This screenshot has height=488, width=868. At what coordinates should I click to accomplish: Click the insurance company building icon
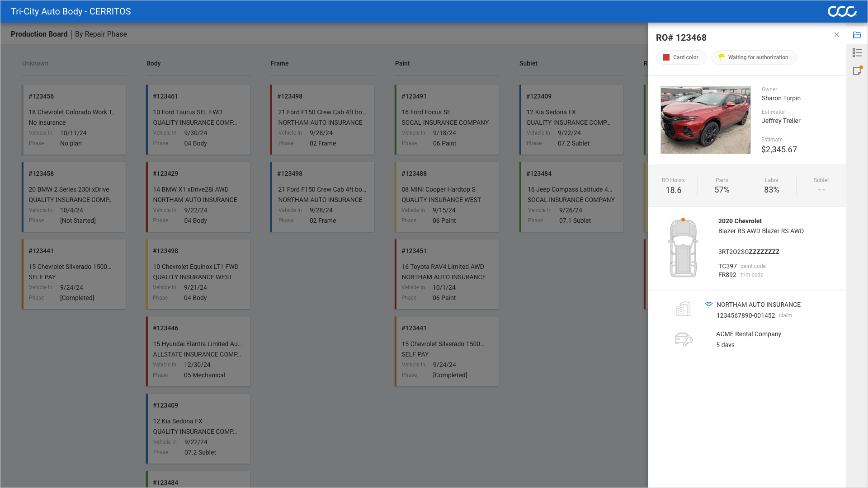(683, 309)
